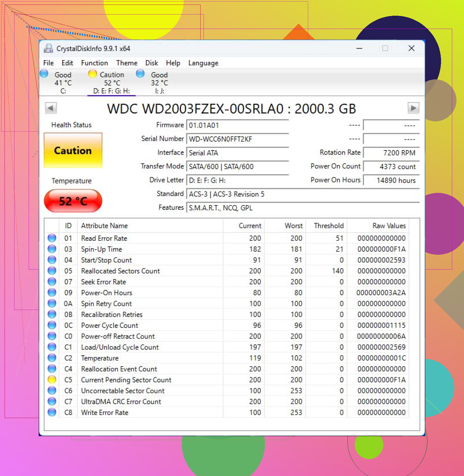464x476 pixels.
Task: Click blue status icon for Uncorrectable Sector Count
Action: [x=52, y=390]
